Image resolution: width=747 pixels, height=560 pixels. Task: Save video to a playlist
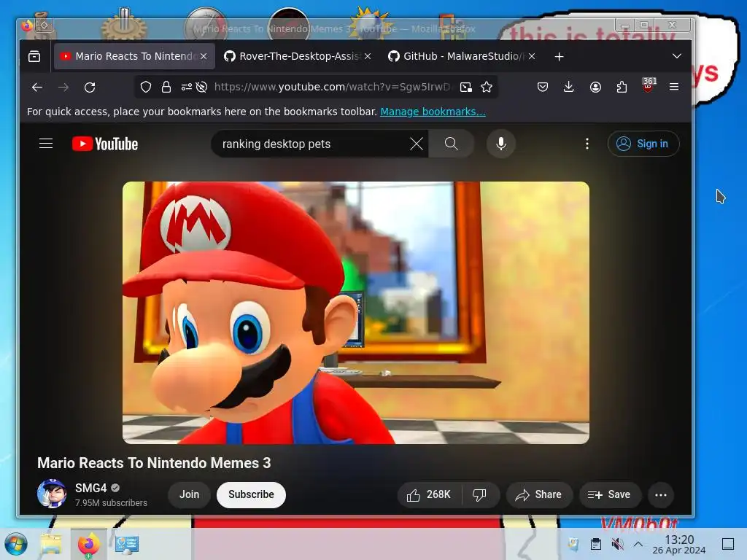pyautogui.click(x=610, y=495)
